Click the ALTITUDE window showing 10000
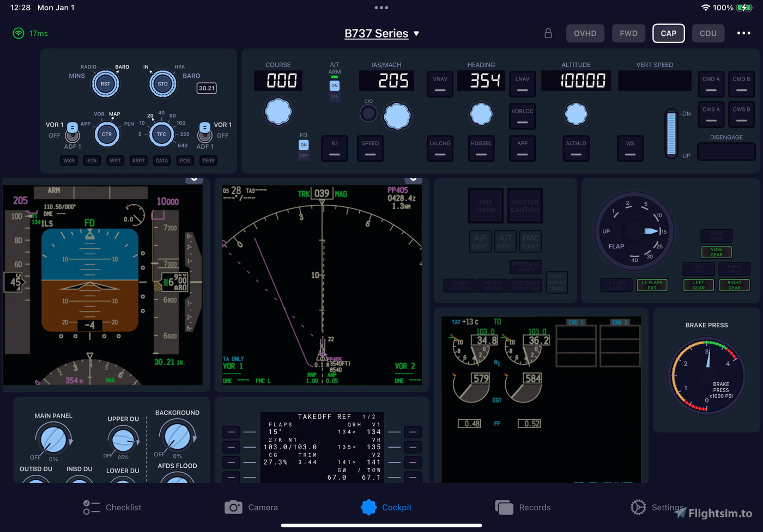This screenshot has height=532, width=763. point(576,80)
